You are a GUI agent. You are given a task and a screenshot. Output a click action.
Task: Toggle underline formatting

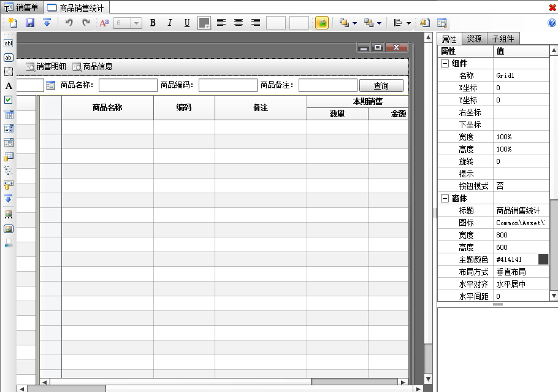tap(187, 23)
